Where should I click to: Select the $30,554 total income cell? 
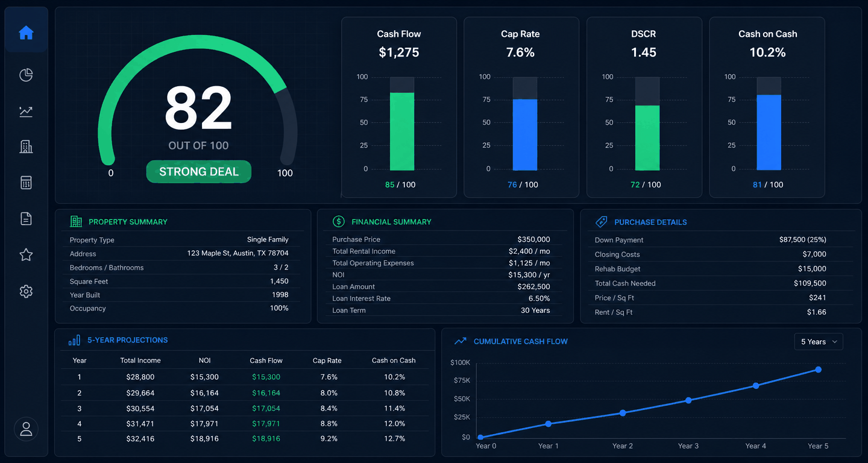[x=140, y=409]
